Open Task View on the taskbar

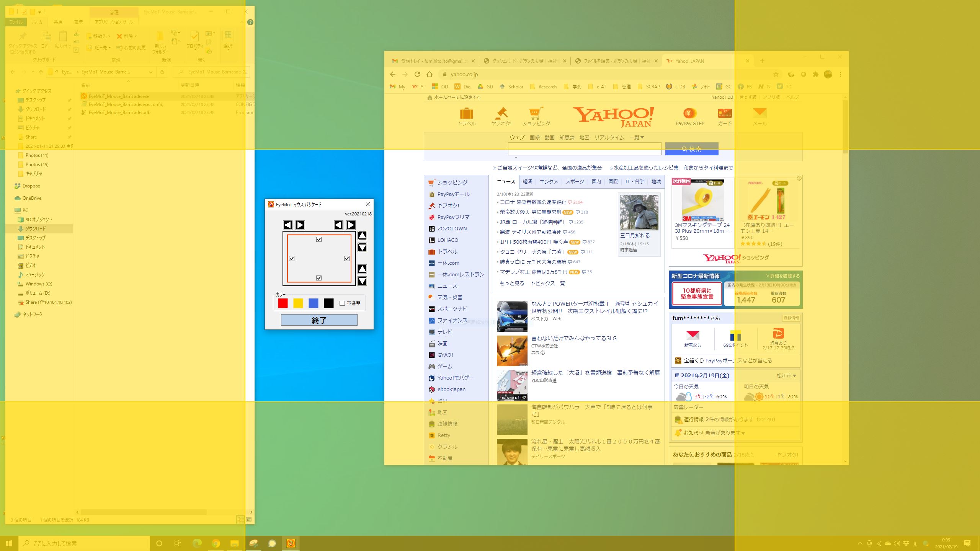pyautogui.click(x=177, y=543)
